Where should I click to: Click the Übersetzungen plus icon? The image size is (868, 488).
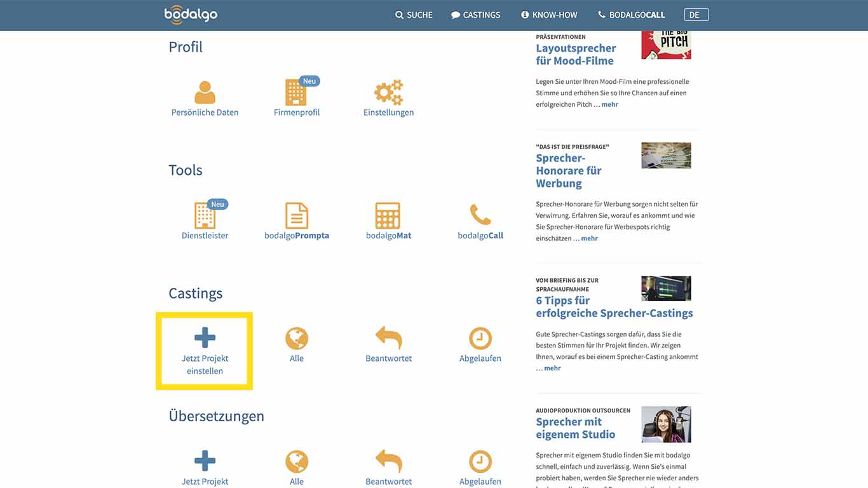coord(205,461)
